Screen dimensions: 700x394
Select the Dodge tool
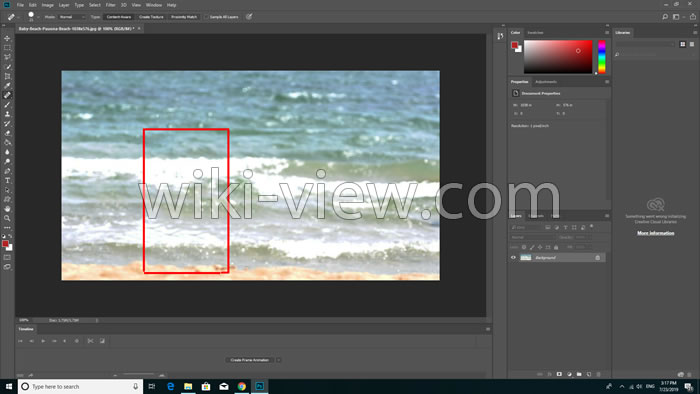click(x=7, y=162)
